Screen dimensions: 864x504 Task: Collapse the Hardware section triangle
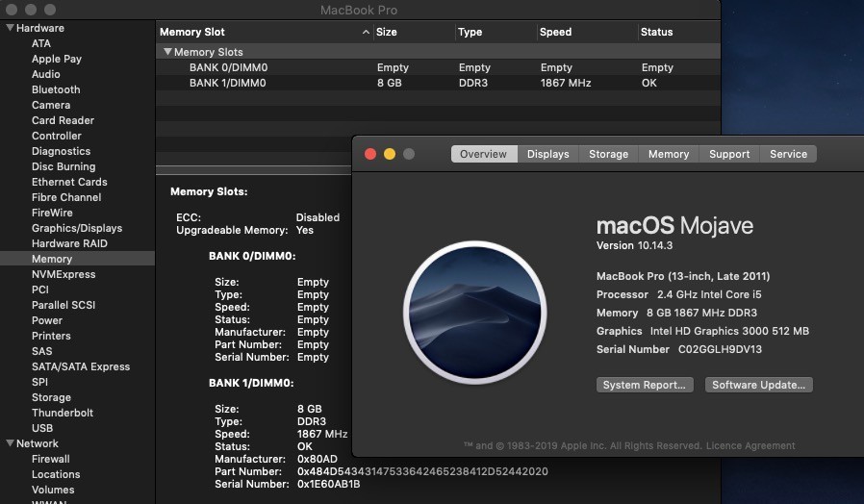coord(10,28)
